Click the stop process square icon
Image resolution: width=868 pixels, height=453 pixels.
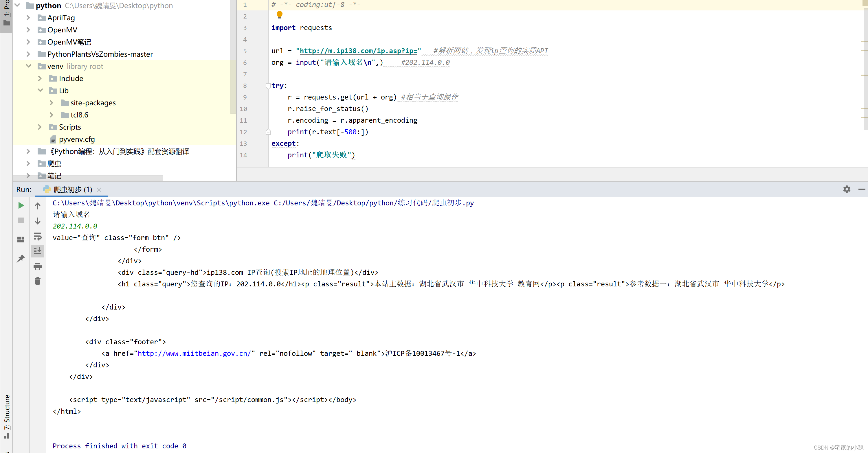(21, 220)
